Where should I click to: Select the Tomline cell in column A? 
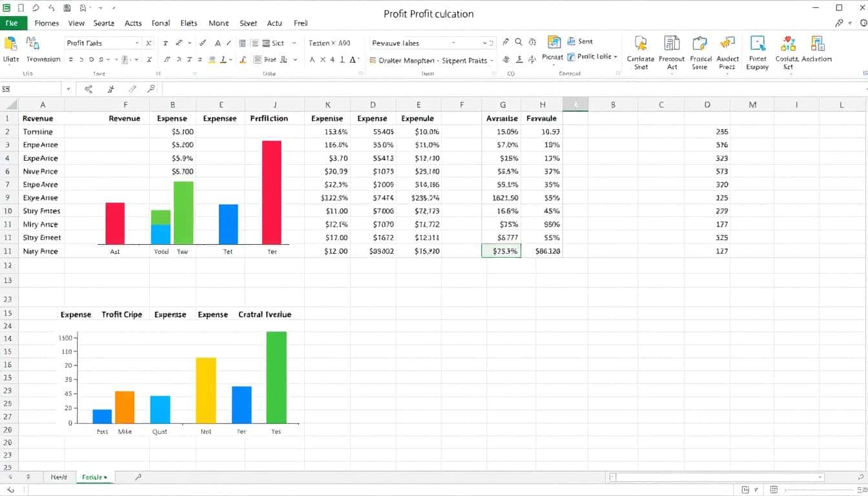coord(41,132)
